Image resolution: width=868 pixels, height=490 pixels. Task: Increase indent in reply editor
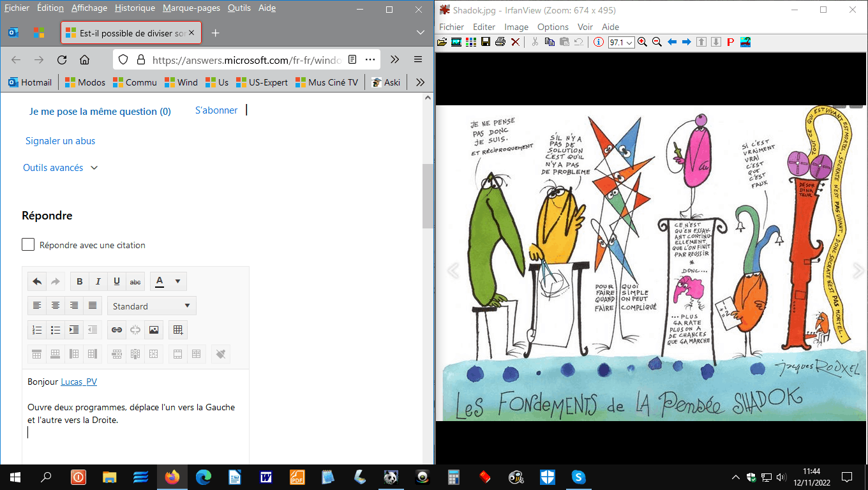pos(74,330)
